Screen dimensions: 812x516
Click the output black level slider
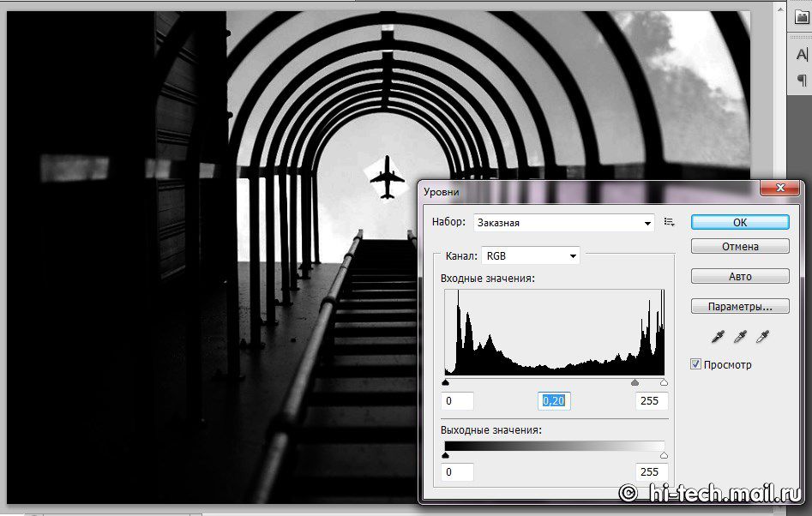point(445,455)
